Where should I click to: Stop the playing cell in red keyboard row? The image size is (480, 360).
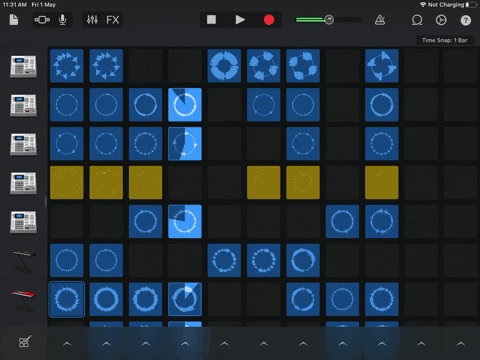pos(185,299)
